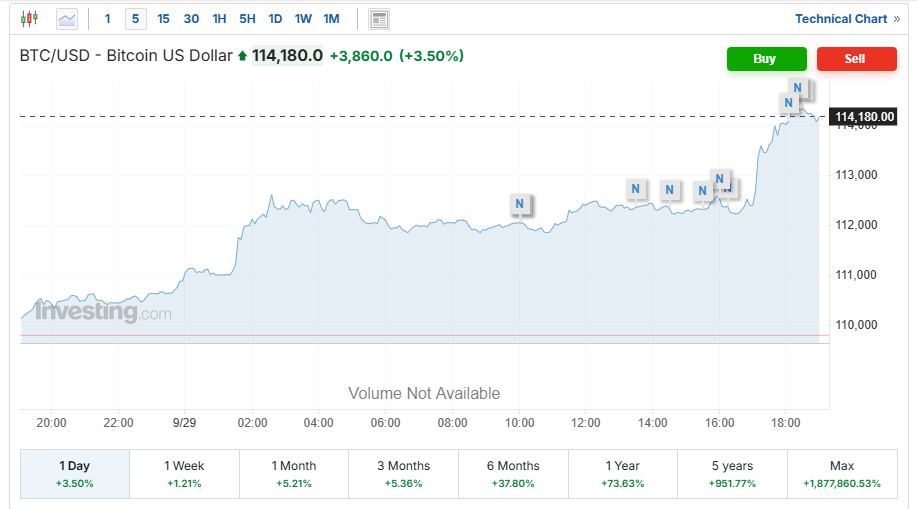Image resolution: width=917 pixels, height=509 pixels.
Task: Click the news marker near 13:30
Action: tap(635, 188)
